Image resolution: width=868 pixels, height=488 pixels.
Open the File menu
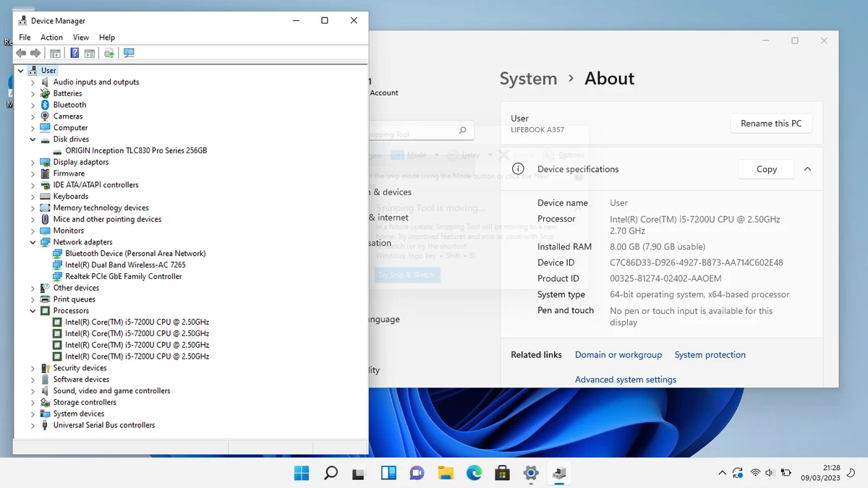[25, 38]
